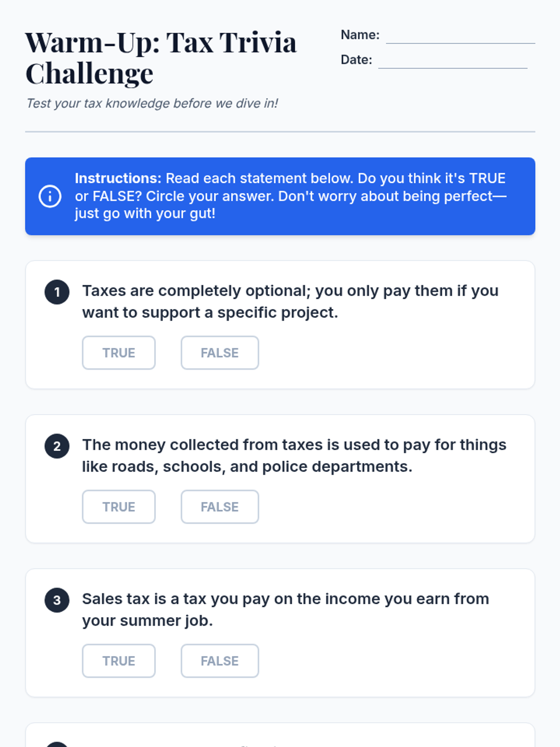Select FALSE for roads, schools, police statement

click(x=220, y=507)
